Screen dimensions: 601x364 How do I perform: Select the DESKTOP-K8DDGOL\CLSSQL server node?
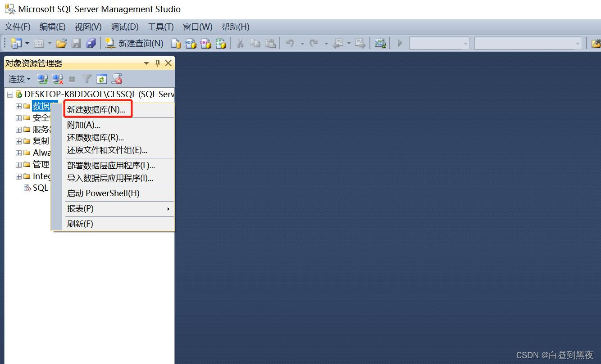pos(99,94)
